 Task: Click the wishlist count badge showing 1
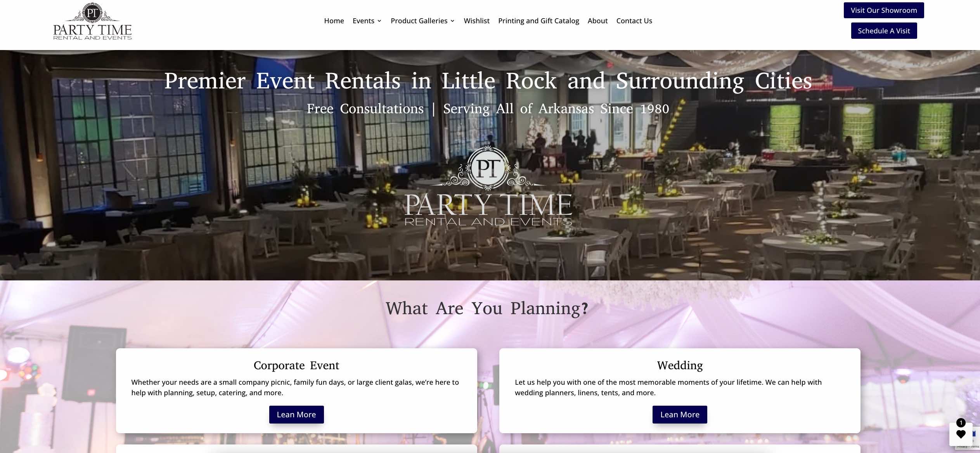(961, 423)
